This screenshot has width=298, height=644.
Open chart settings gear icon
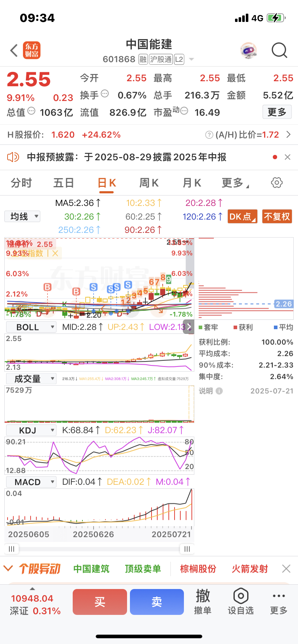(277, 183)
